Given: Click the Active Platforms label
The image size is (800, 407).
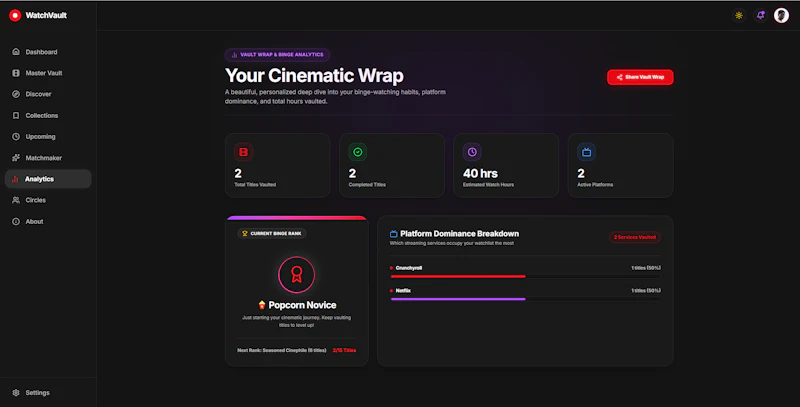Looking at the screenshot, I should point(595,185).
